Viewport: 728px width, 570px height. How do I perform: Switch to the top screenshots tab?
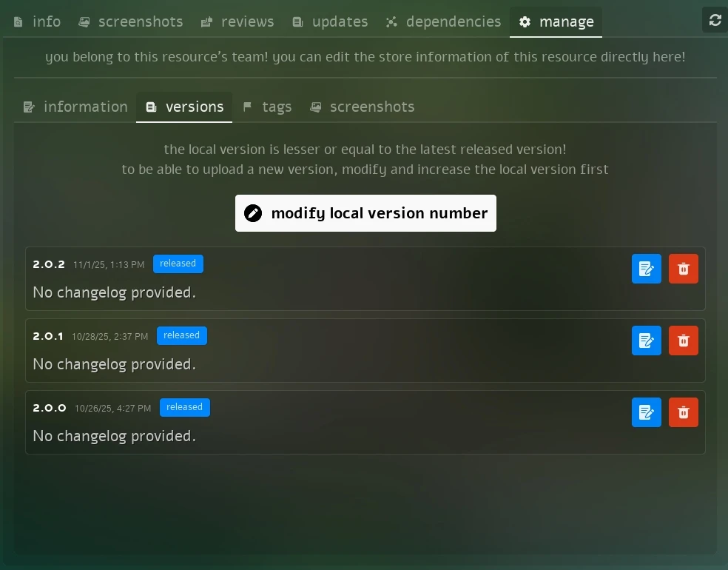tap(131, 22)
